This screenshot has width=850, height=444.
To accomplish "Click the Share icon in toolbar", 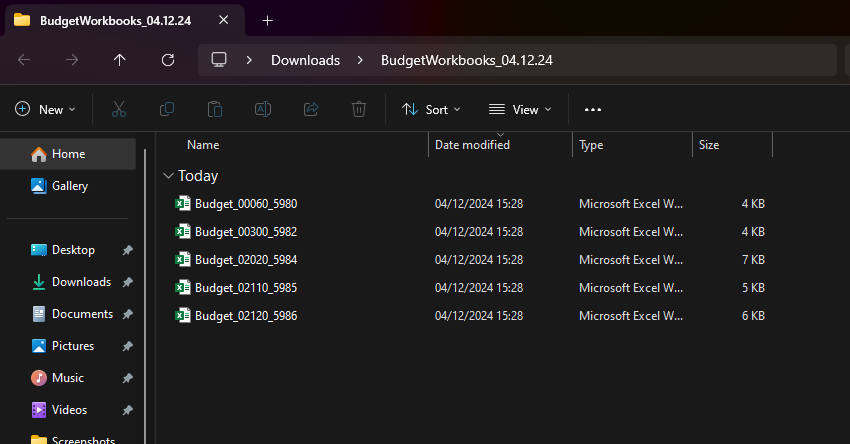I will [x=311, y=109].
